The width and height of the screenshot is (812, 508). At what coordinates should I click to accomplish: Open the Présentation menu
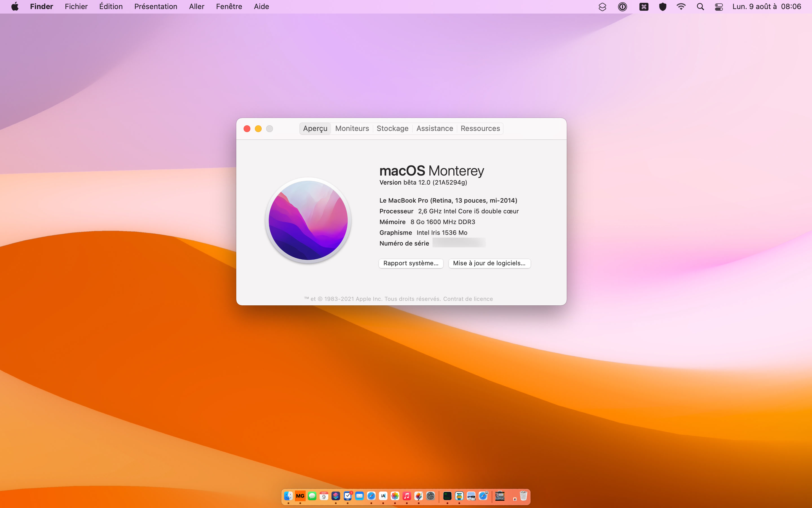[x=156, y=6]
